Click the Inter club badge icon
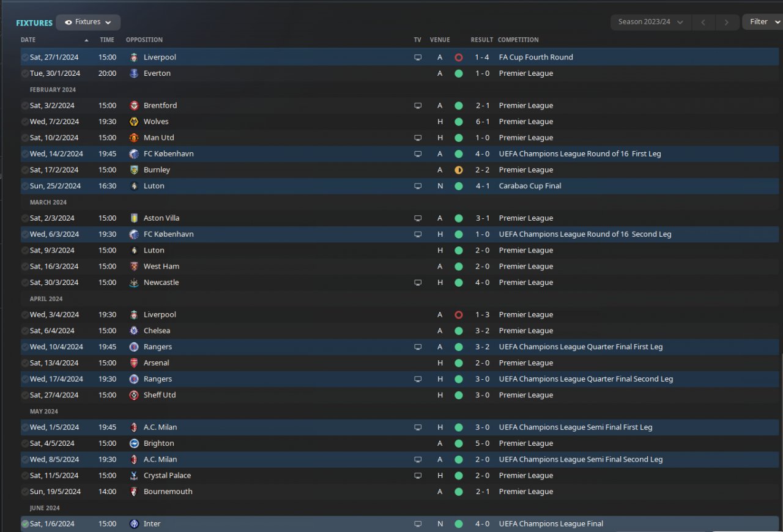 tap(134, 524)
